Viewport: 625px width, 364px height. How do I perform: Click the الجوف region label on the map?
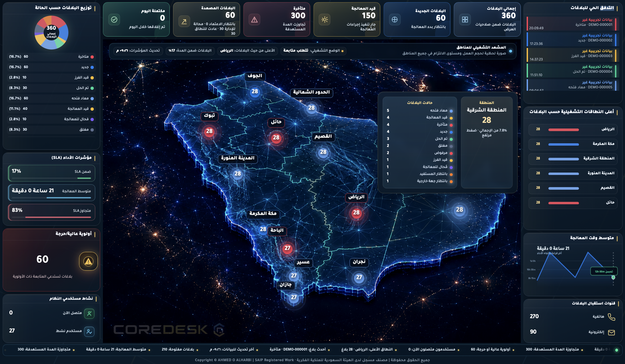click(255, 76)
